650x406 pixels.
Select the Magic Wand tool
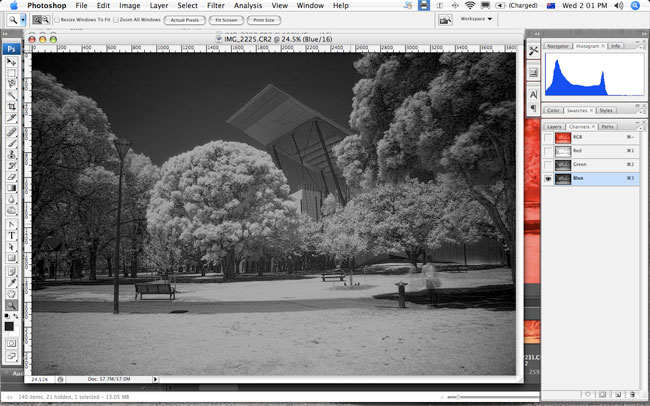coord(12,95)
